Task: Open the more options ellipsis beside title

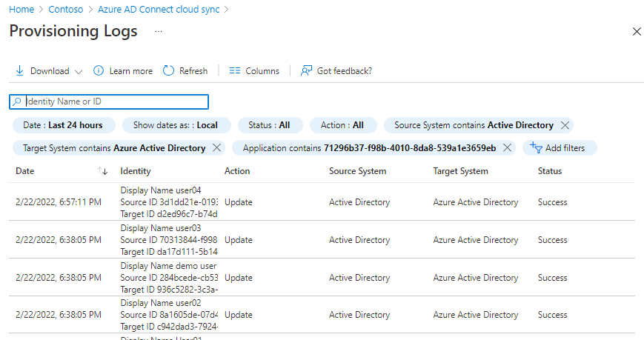Action: tap(159, 32)
